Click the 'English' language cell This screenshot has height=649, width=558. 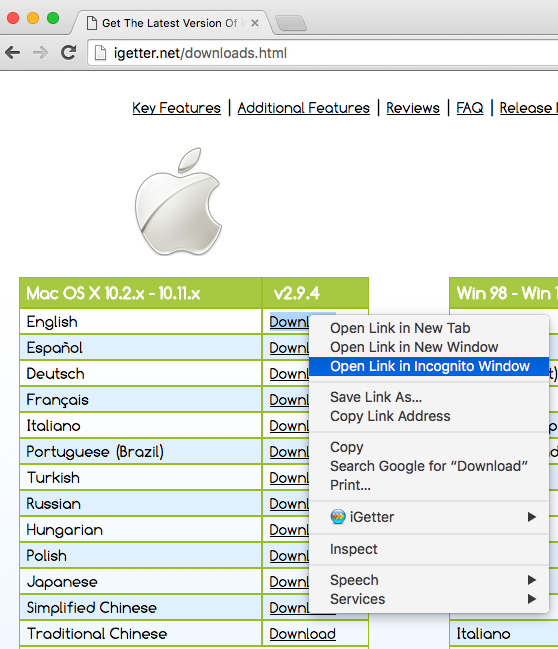tap(141, 322)
